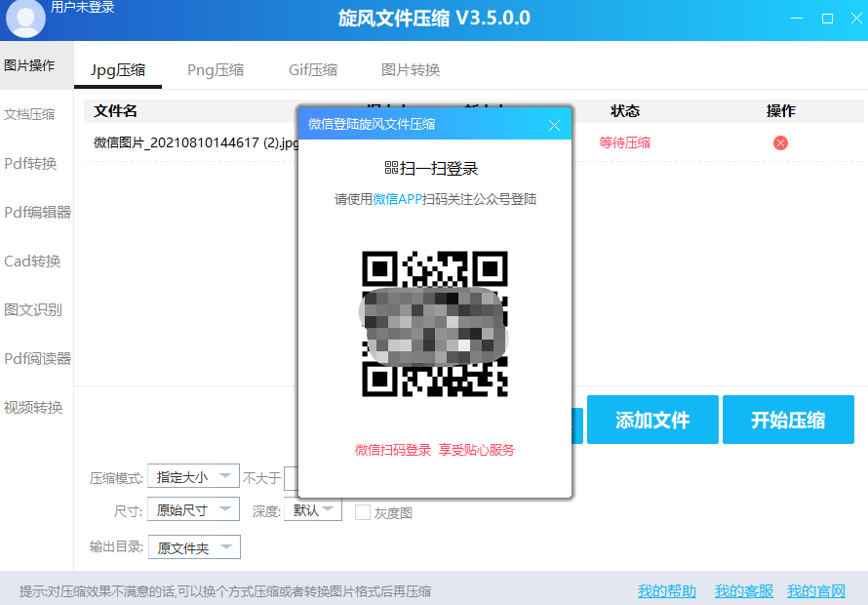Screen dimensions: 868x605
Task: Open the 我的帮助 link
Action: point(666,591)
